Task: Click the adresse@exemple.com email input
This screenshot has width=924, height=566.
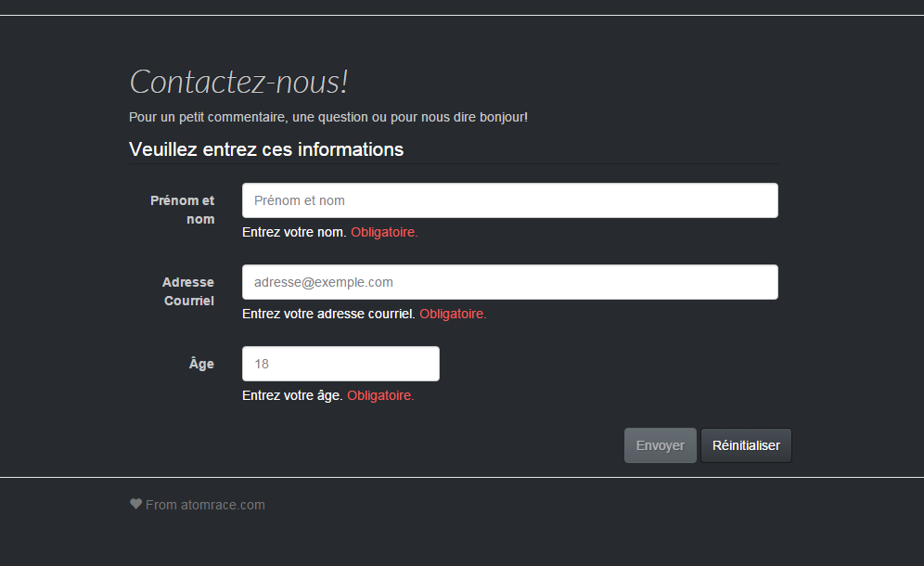Action: pyautogui.click(x=509, y=282)
